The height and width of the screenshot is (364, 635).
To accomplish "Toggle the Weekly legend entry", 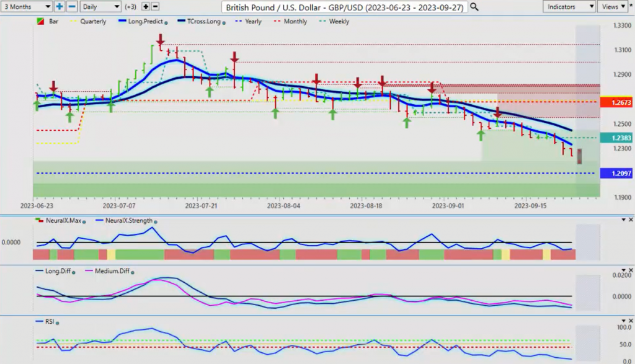I will tap(334, 22).
